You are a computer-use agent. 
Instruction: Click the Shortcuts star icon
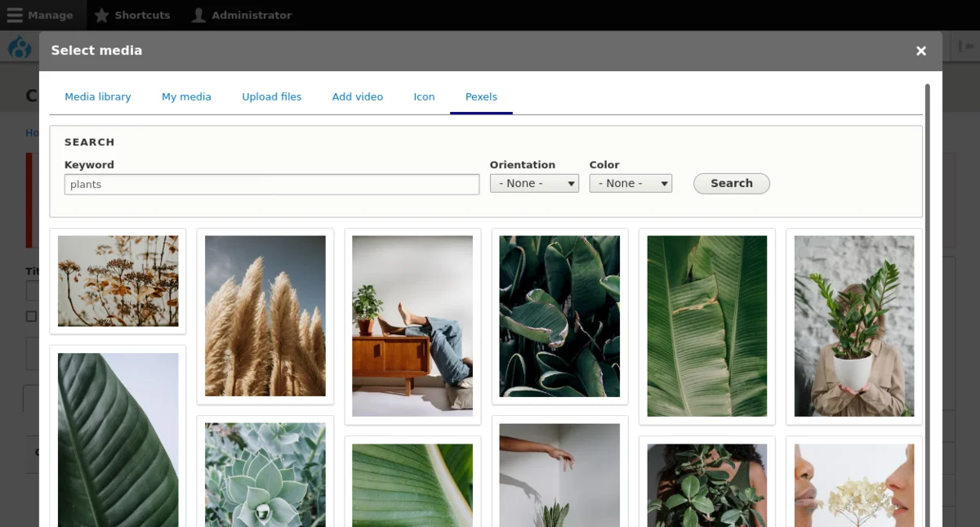pyautogui.click(x=101, y=16)
